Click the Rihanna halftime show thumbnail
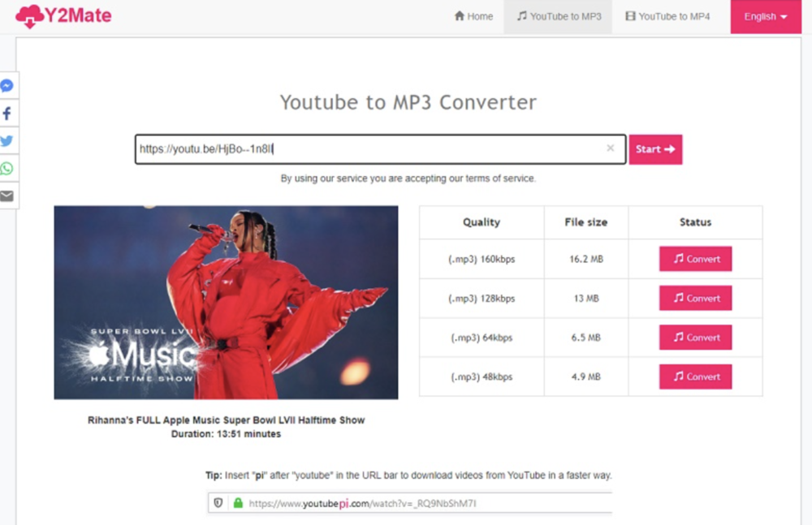Image resolution: width=812 pixels, height=525 pixels. (x=226, y=303)
